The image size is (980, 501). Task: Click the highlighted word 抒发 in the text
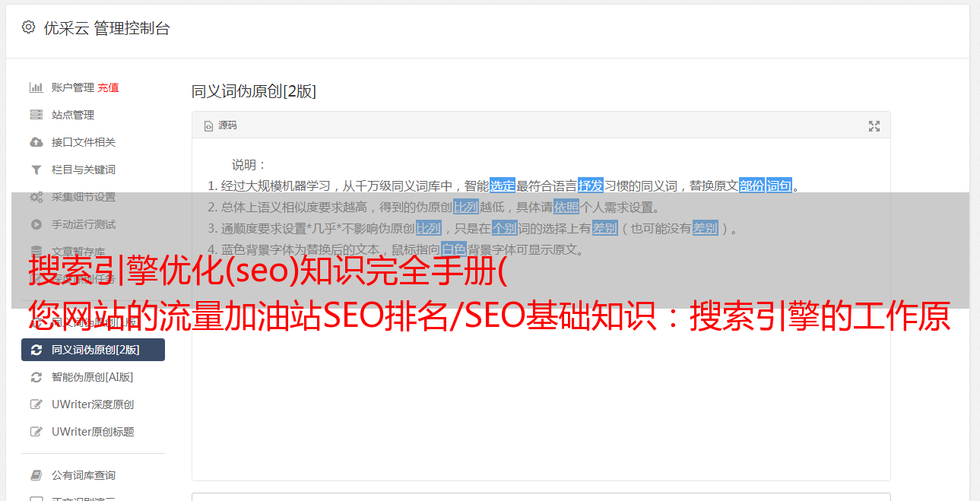click(591, 185)
